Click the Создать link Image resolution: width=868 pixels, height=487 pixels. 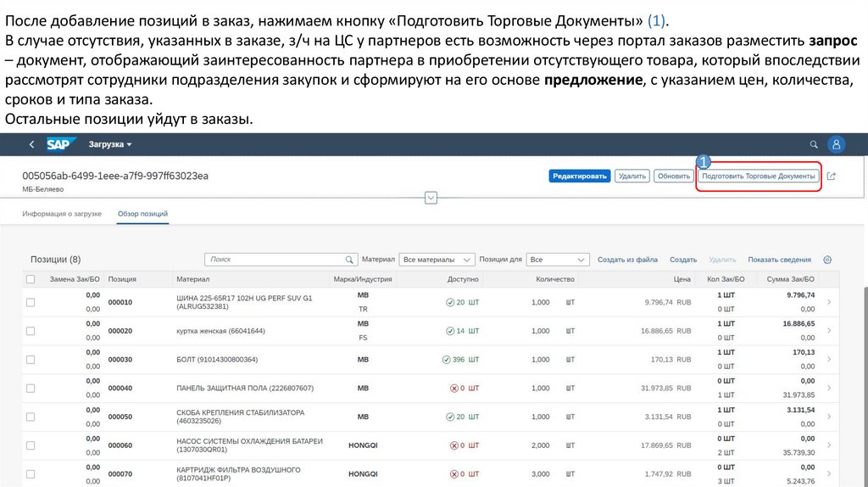(x=683, y=260)
